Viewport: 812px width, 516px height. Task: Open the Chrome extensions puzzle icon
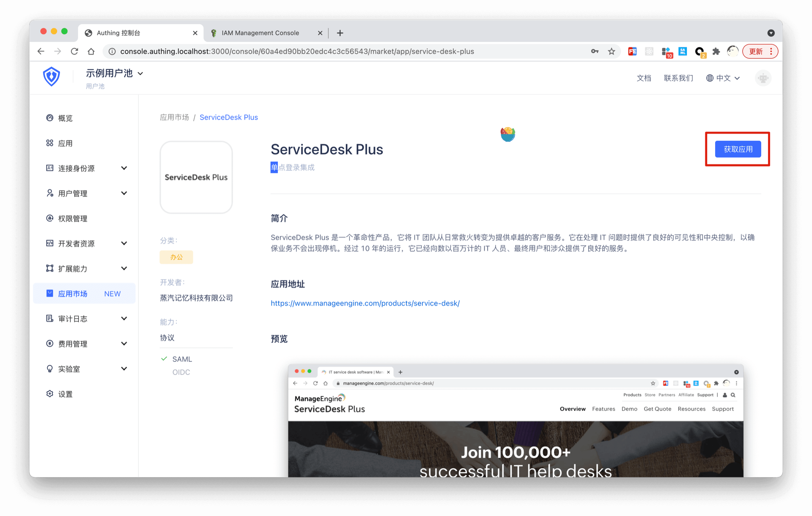point(716,52)
